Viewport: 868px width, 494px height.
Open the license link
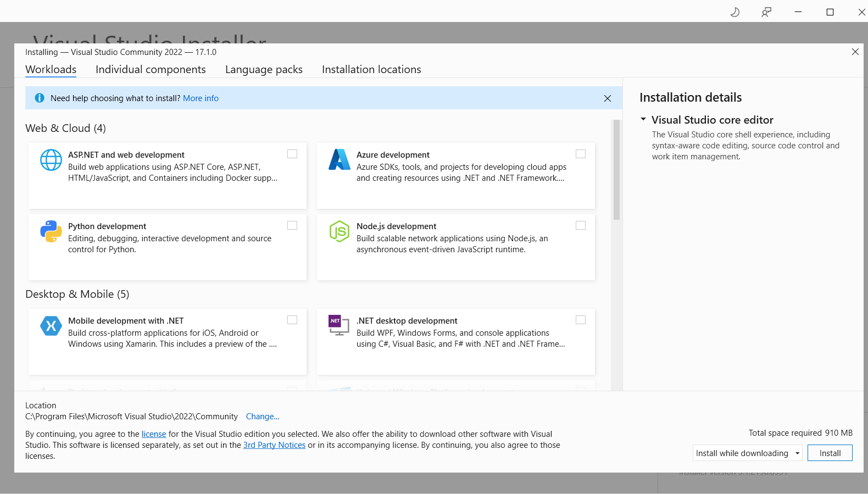point(154,434)
